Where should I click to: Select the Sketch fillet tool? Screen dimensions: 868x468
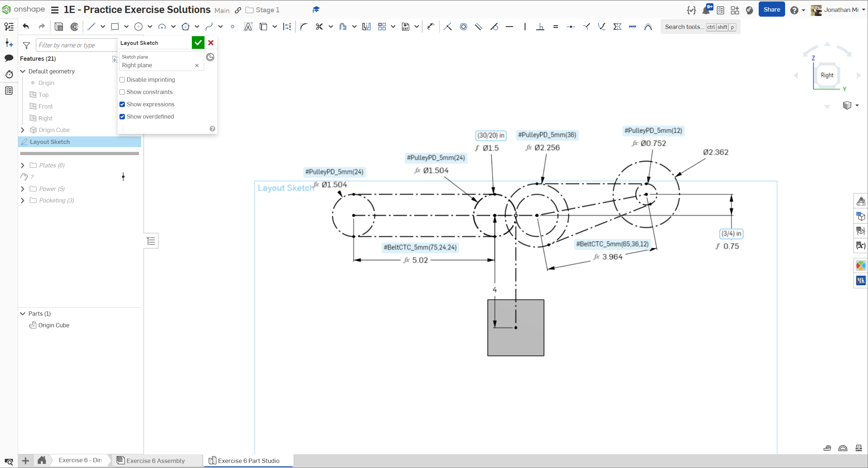coord(304,27)
